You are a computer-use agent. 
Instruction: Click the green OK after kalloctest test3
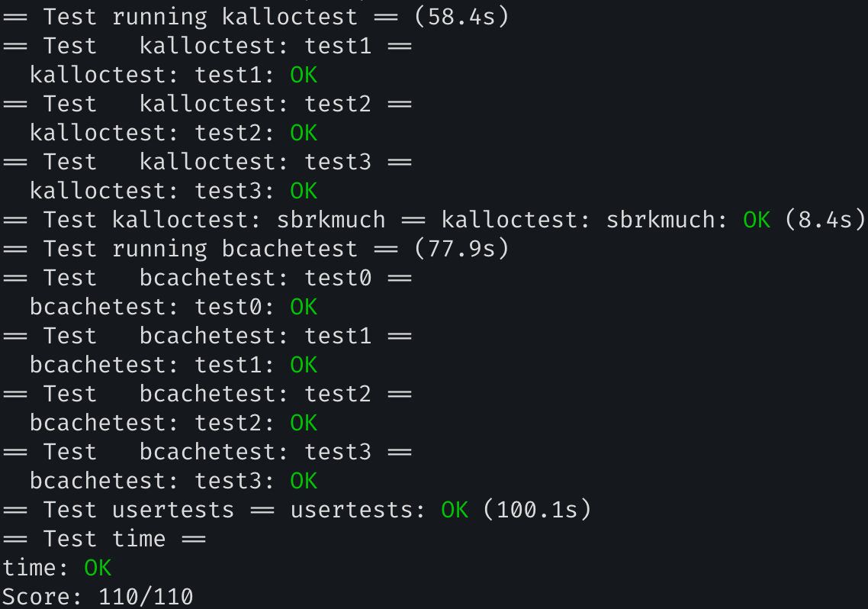tap(304, 191)
